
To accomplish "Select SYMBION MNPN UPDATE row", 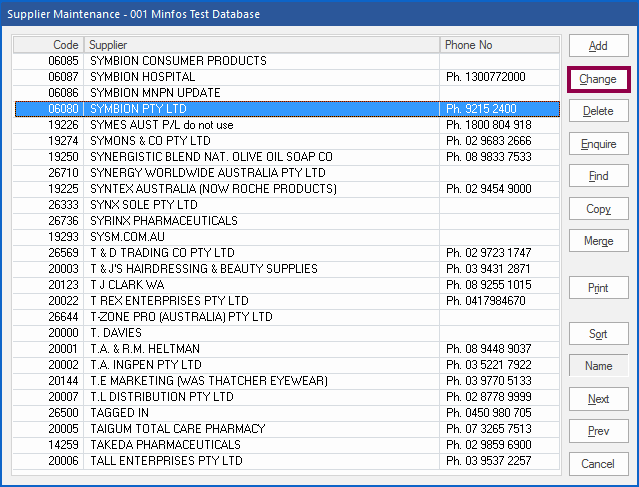I will tap(286, 93).
